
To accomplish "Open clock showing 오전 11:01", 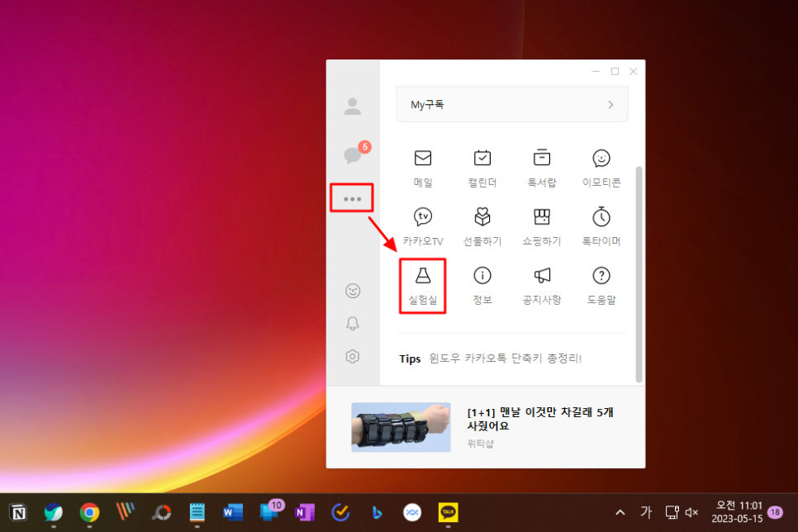I will point(737,512).
